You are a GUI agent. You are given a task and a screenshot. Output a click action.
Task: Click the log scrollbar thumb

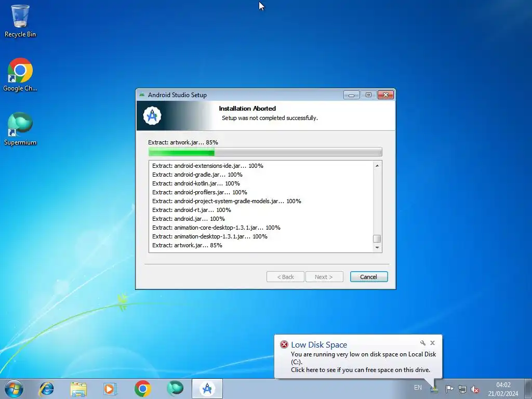(x=377, y=239)
